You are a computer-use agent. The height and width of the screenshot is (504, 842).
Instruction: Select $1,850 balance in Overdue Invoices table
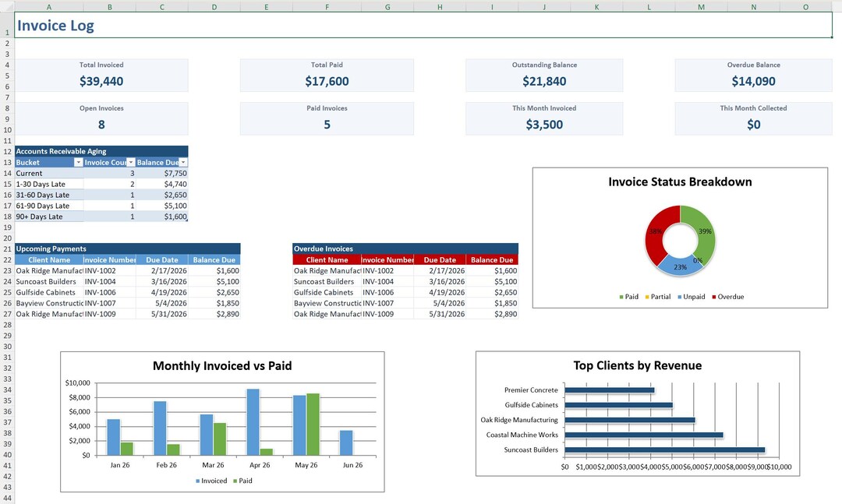point(492,303)
